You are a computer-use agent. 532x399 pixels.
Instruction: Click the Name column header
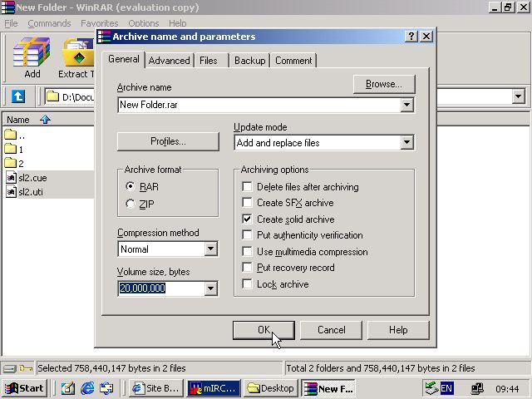tap(48, 120)
